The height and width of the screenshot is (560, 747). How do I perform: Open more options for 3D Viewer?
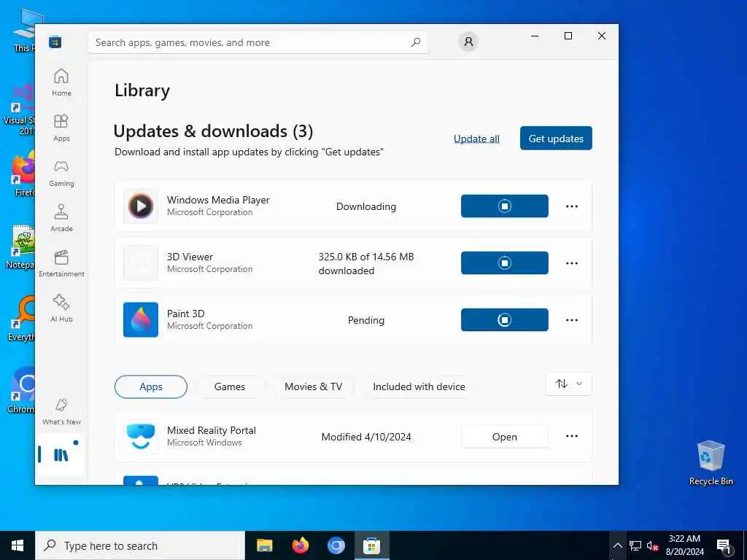pyautogui.click(x=572, y=262)
